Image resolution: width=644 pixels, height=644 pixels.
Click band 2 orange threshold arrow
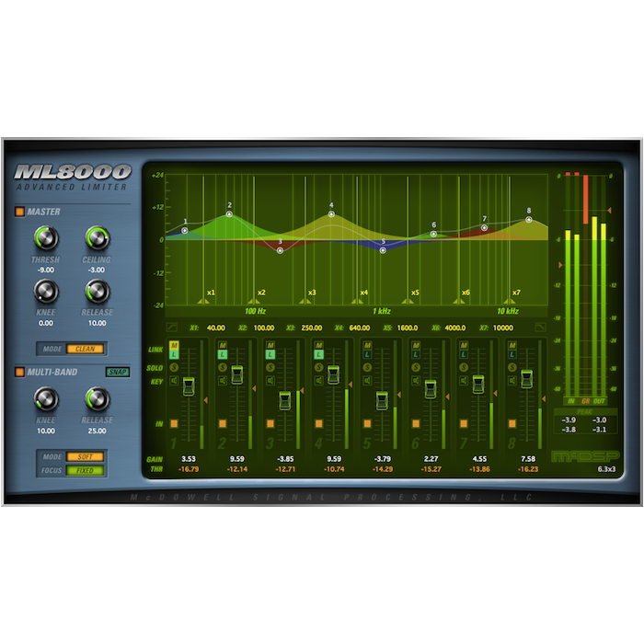click(x=254, y=388)
